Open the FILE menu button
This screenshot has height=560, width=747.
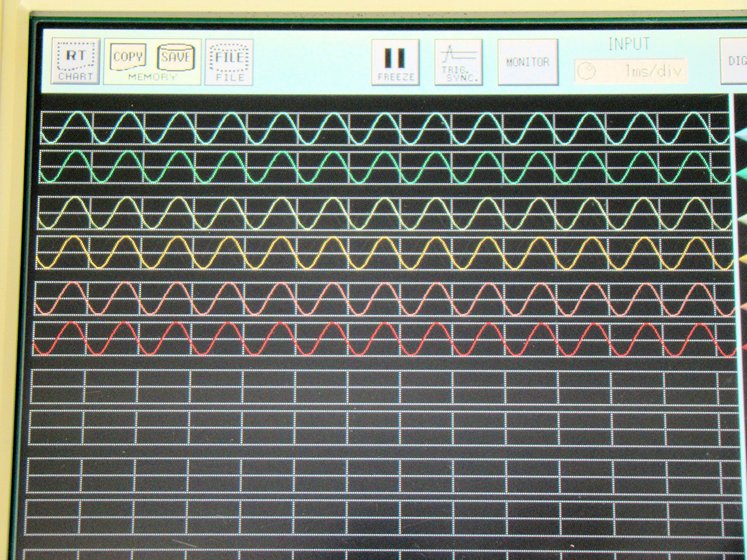point(229,62)
